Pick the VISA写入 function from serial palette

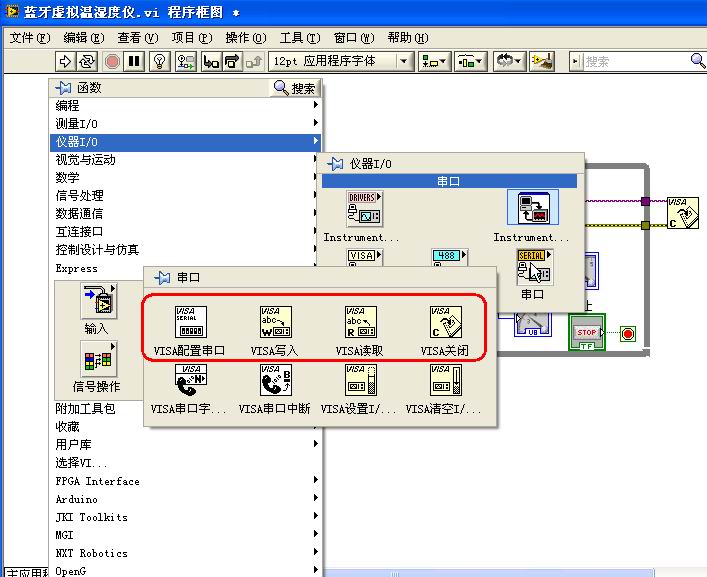point(275,323)
